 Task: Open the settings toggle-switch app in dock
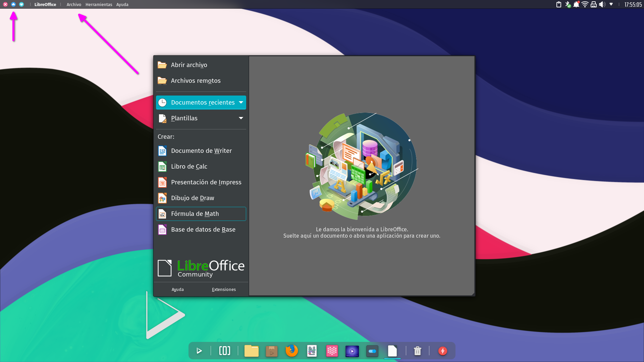click(x=372, y=351)
